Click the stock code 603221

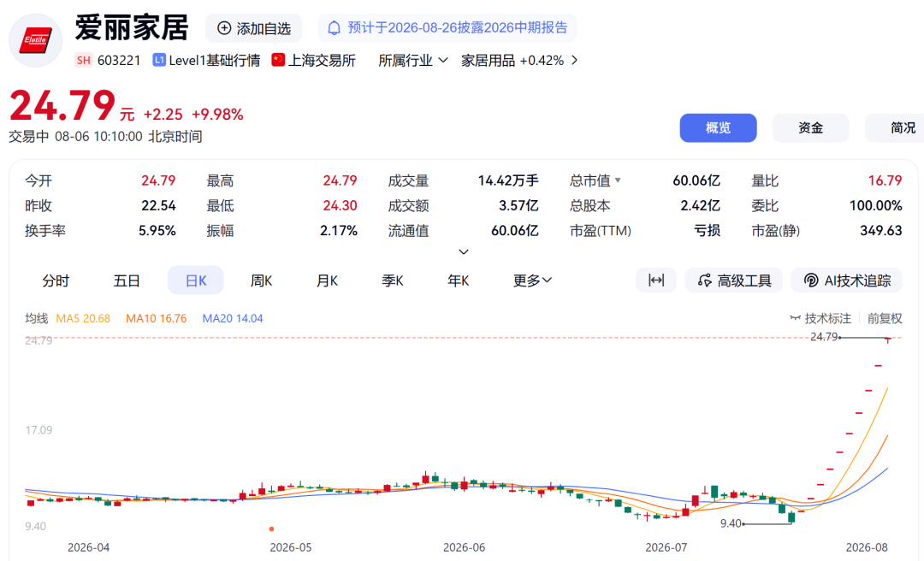119,60
